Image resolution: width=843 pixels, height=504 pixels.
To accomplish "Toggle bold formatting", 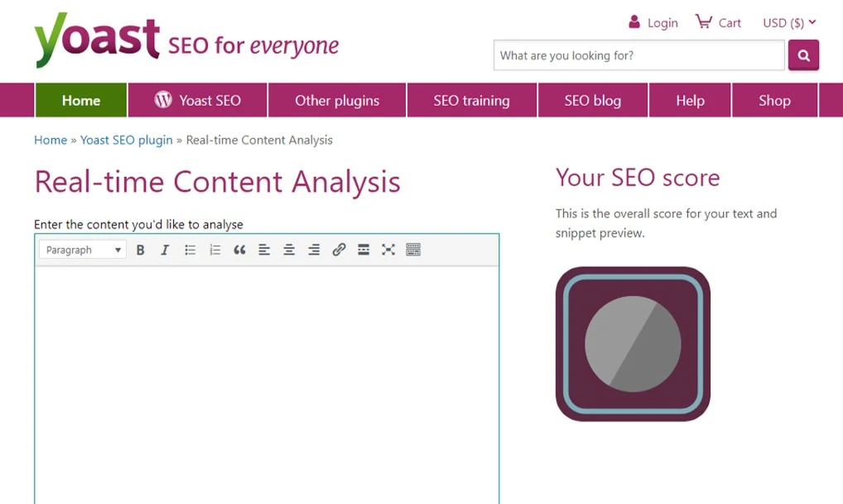I will pyautogui.click(x=141, y=249).
